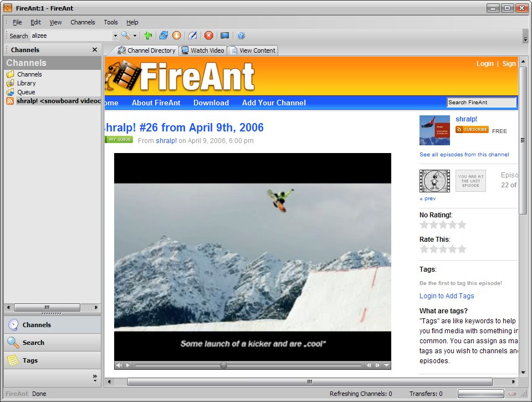Screen dimensions: 532x402
Task: Step the video backward one frame
Action: tap(369, 365)
